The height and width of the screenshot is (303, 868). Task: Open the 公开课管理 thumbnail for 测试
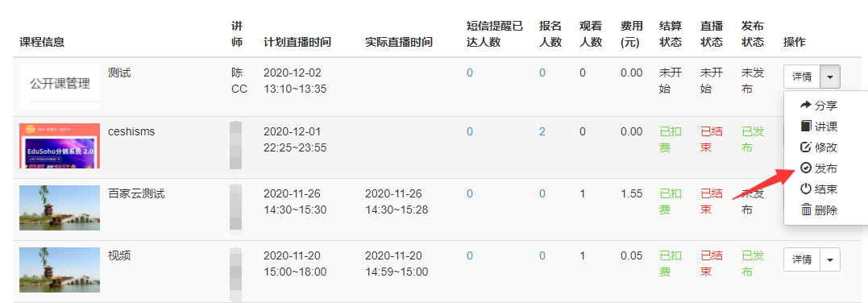pyautogui.click(x=60, y=87)
